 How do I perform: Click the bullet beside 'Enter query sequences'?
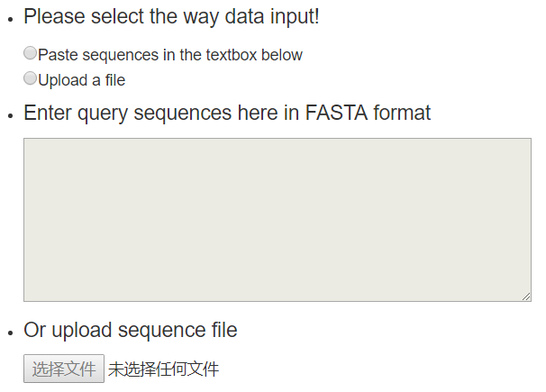(x=9, y=114)
